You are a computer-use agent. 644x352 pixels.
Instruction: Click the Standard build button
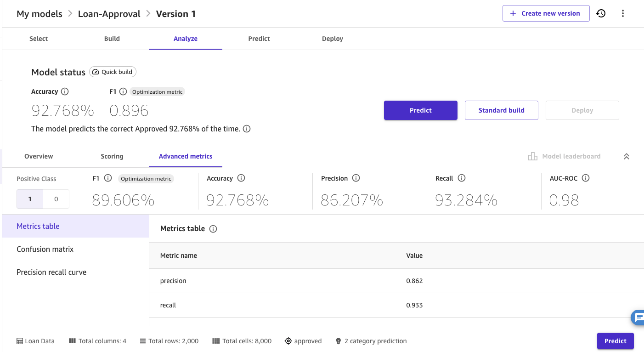point(501,110)
